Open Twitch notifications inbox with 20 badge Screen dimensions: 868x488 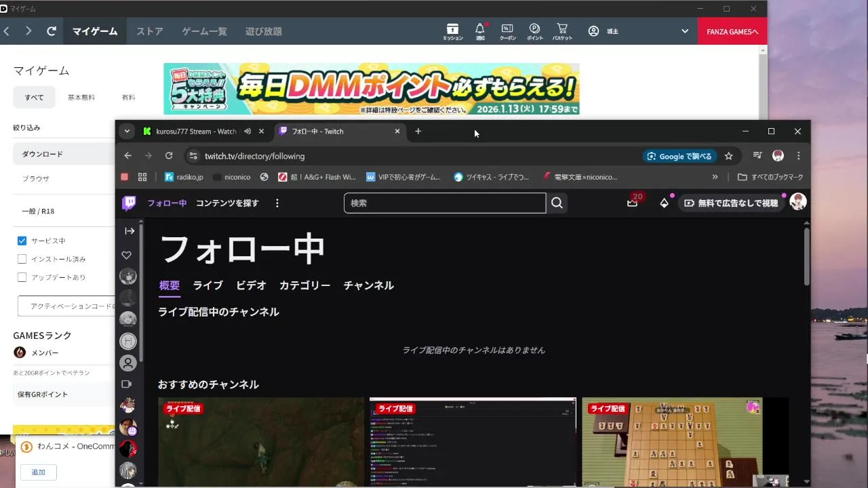point(633,203)
